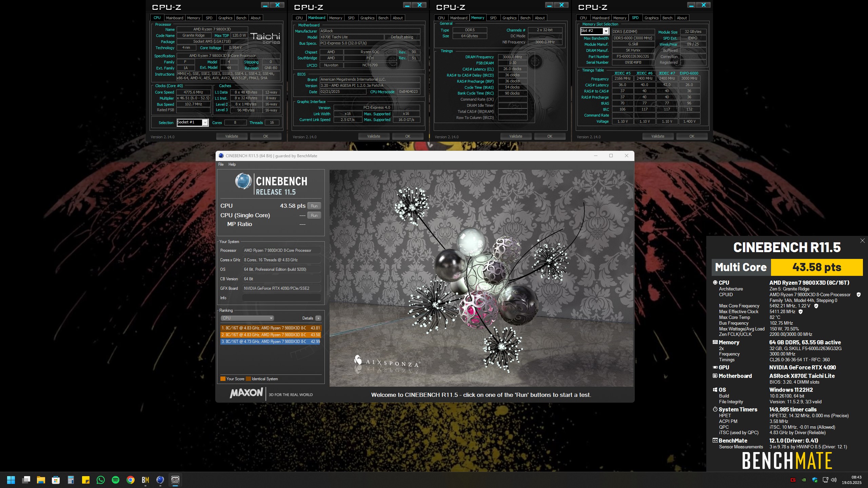Select the second ranking row scoring 43.58
868x488 pixels.
tap(271, 335)
